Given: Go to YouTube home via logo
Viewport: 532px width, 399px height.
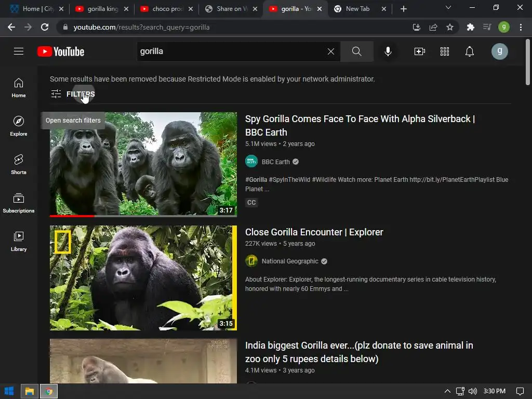Looking at the screenshot, I should (61, 51).
